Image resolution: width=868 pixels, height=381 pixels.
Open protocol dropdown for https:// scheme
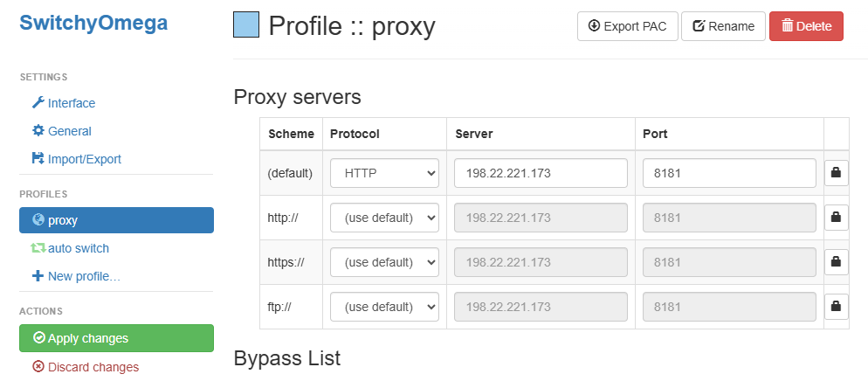coord(385,262)
